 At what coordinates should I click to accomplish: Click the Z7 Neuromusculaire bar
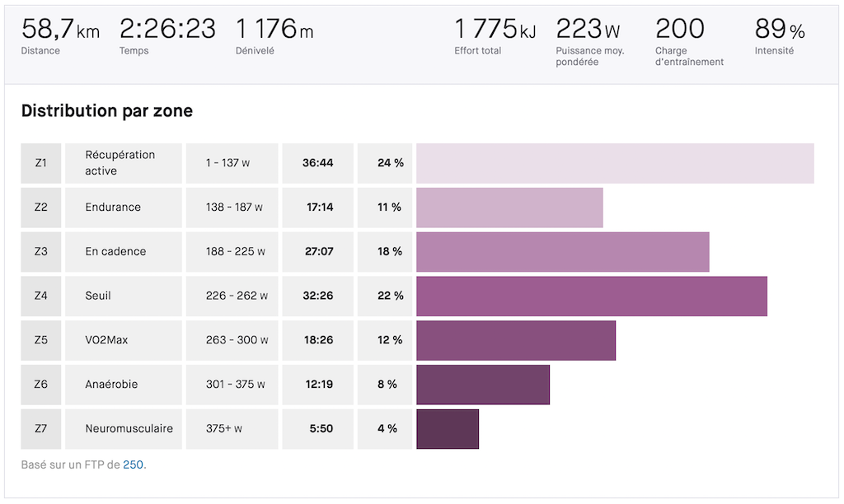coord(448,429)
